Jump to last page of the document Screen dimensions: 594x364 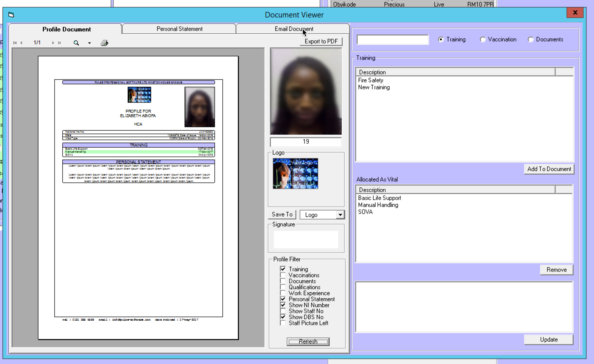tap(60, 43)
